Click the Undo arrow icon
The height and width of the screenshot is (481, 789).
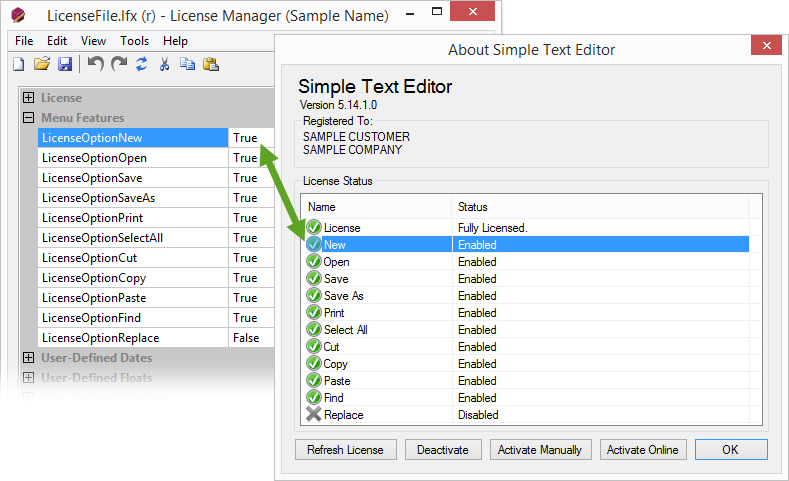tap(95, 64)
